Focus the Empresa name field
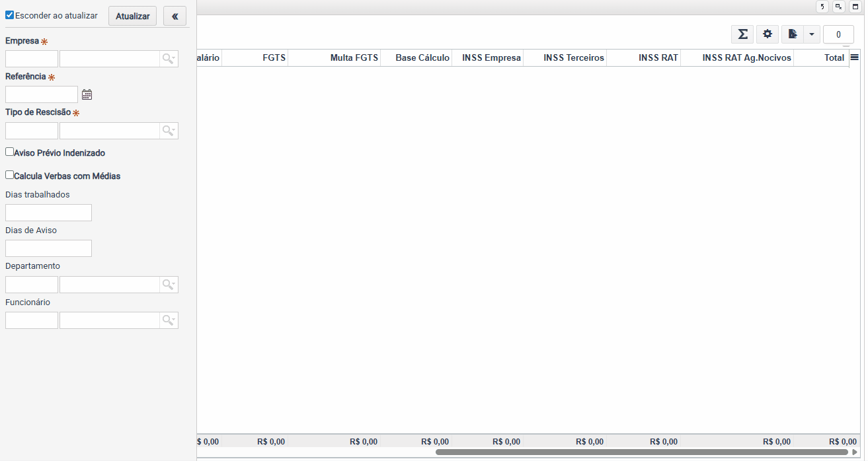868x461 pixels. tap(110, 59)
